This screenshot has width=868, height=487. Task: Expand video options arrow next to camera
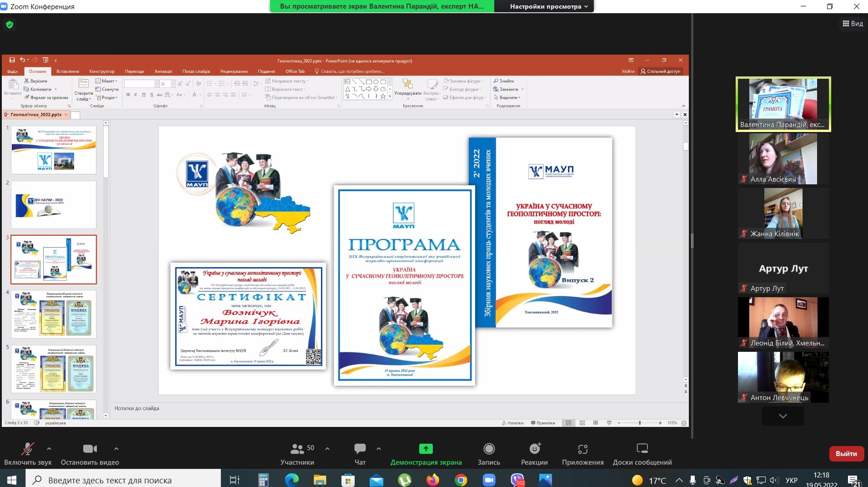[116, 449]
